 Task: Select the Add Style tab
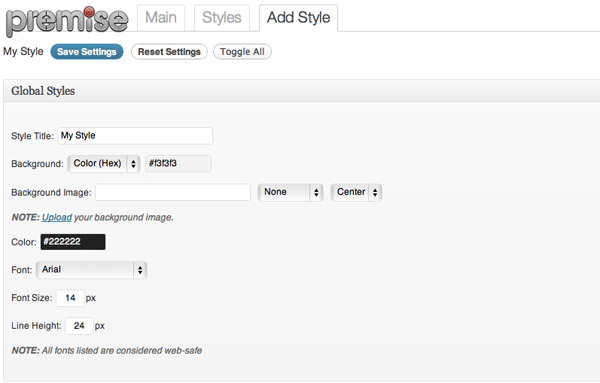point(298,18)
